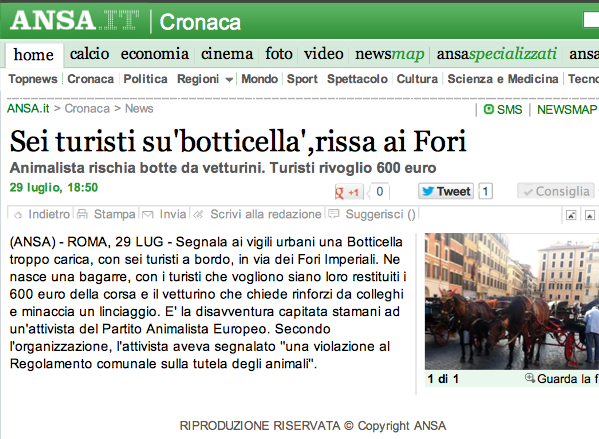Open the horse carriage photo thumbnail
Screen dimensions: 599x439
[x=512, y=301]
